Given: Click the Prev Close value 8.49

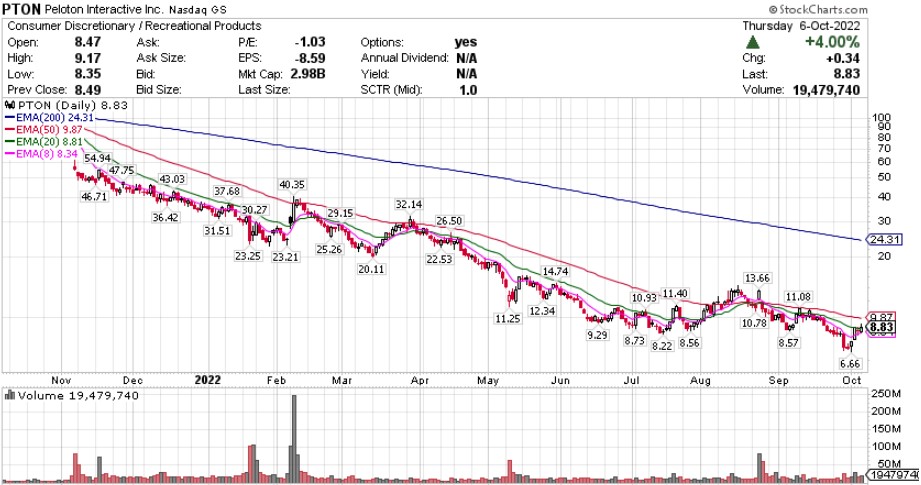Looking at the screenshot, I should click(x=88, y=90).
